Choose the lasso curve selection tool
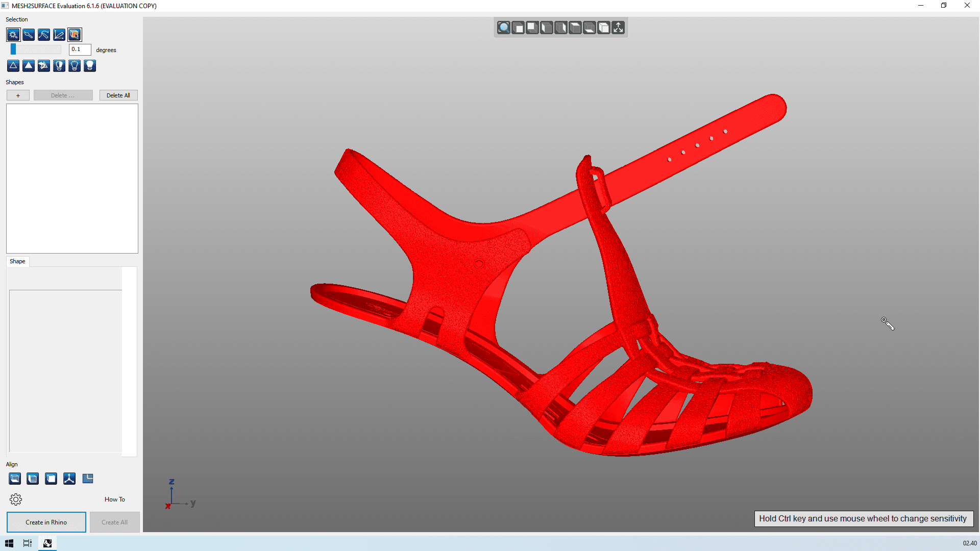The image size is (980, 551). click(x=44, y=35)
